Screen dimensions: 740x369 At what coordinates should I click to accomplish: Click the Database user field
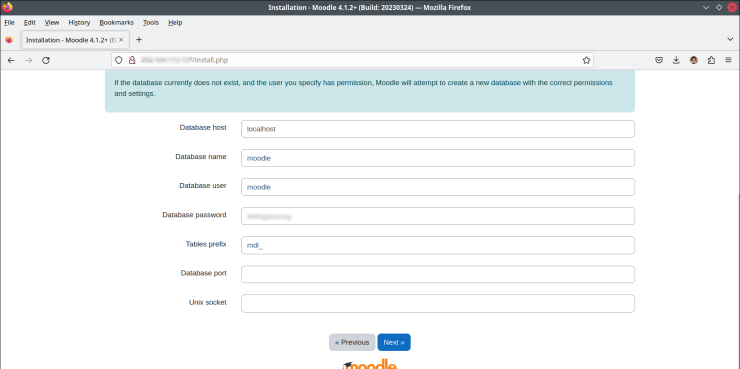pos(437,187)
